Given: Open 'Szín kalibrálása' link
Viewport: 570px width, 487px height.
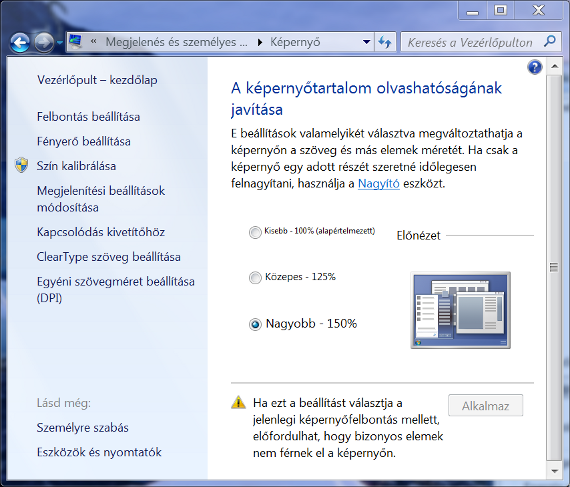Looking at the screenshot, I should pos(76,166).
